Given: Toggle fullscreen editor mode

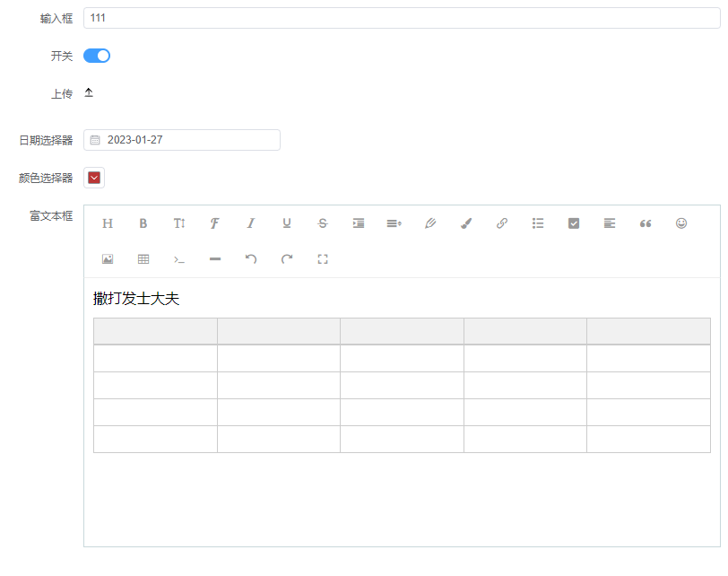Looking at the screenshot, I should (323, 259).
